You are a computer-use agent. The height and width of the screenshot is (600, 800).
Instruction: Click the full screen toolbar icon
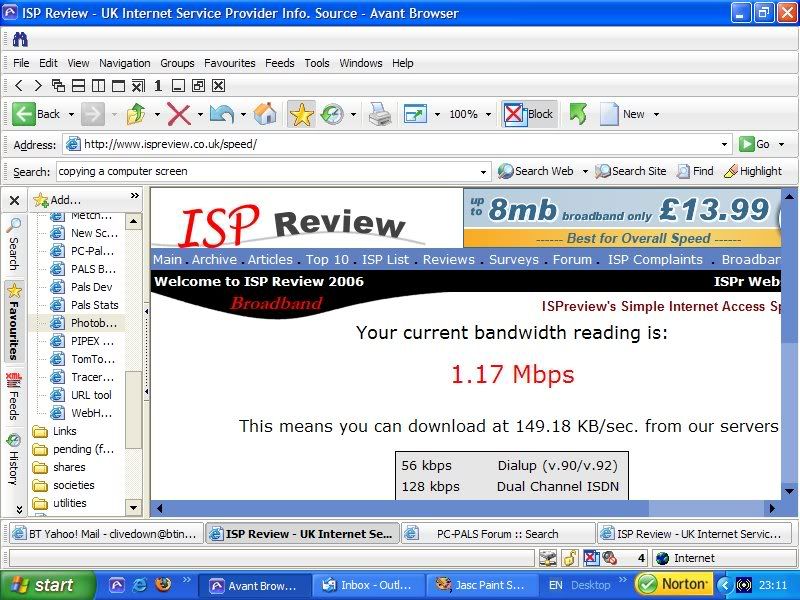click(x=415, y=114)
